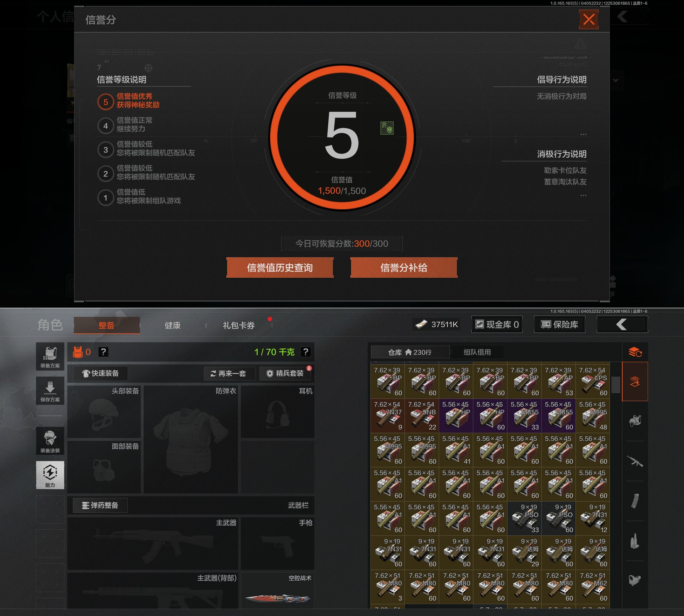Switch to 组队借用 tab

click(x=477, y=352)
